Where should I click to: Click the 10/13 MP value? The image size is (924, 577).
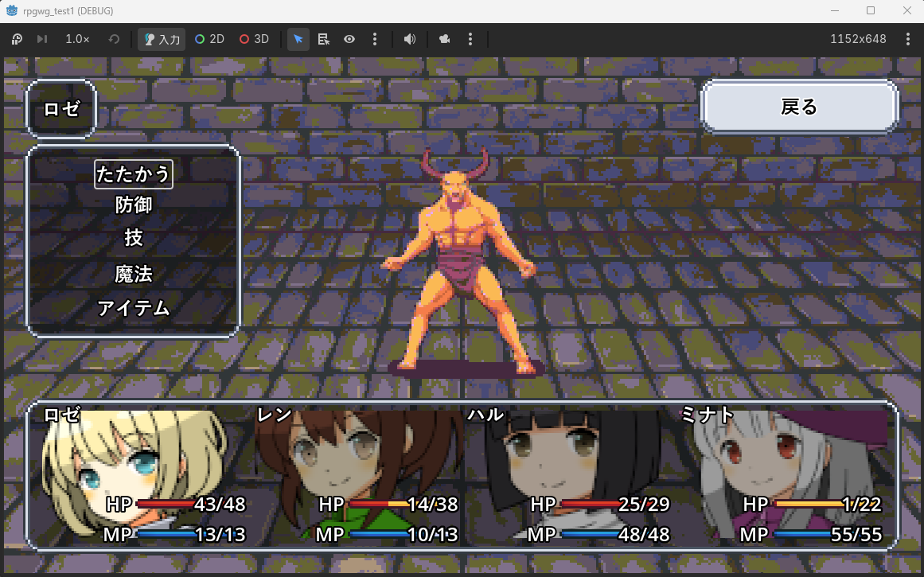[x=432, y=535]
